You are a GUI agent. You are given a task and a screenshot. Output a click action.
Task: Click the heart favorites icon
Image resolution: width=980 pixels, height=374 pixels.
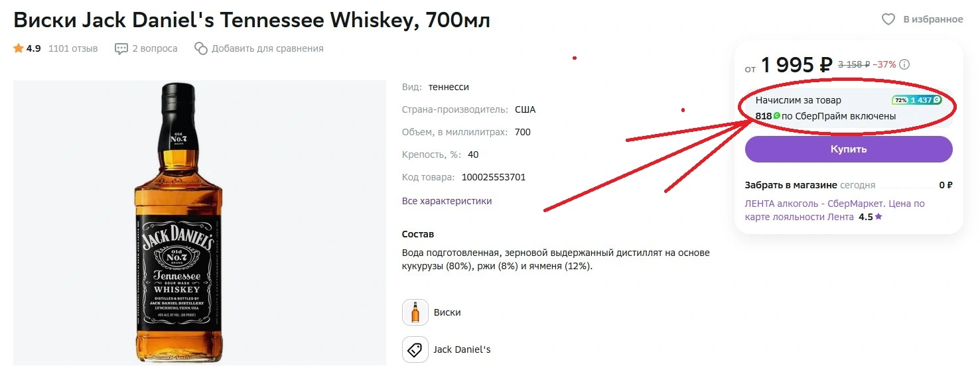point(888,19)
